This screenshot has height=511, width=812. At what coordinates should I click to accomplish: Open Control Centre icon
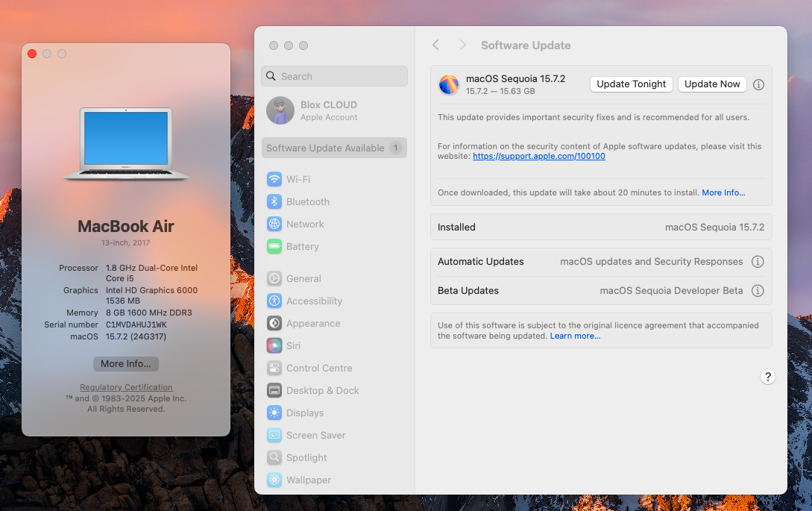(274, 368)
